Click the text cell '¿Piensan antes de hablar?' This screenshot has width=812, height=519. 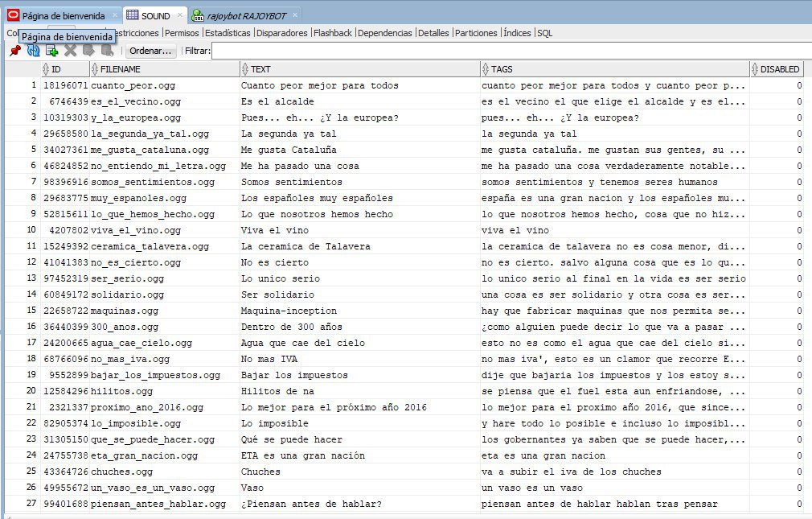point(360,504)
